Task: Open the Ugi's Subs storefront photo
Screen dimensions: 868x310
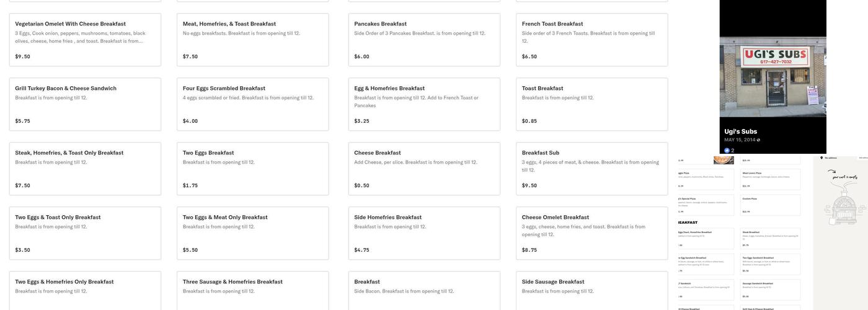Action: click(773, 74)
